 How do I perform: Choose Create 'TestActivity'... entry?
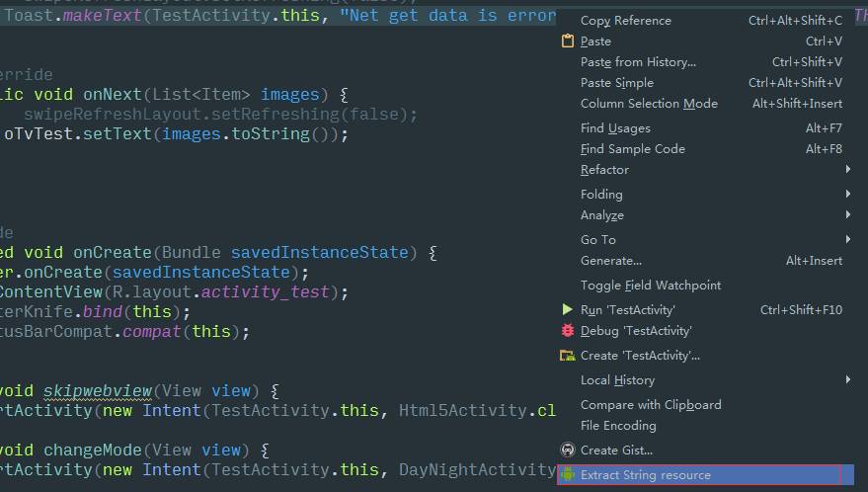[705, 355]
